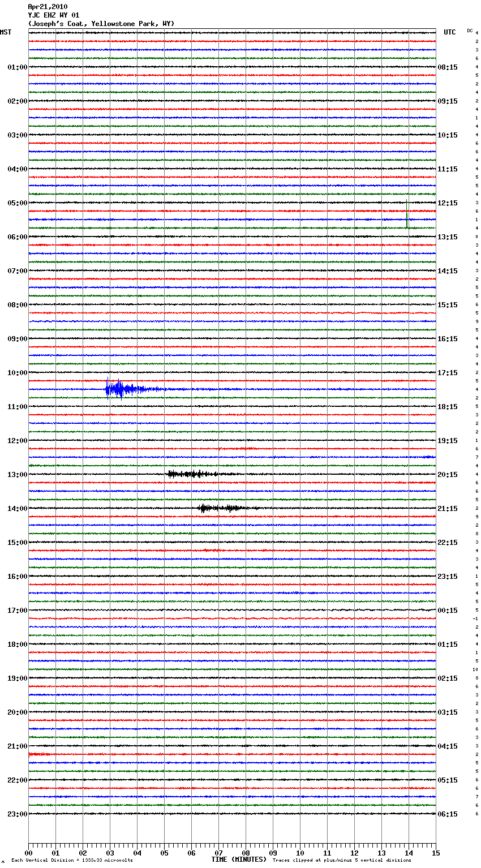This screenshot has height=868, width=481.
Task: Click the 15 minute mark on the bottom axis
Action: (436, 853)
